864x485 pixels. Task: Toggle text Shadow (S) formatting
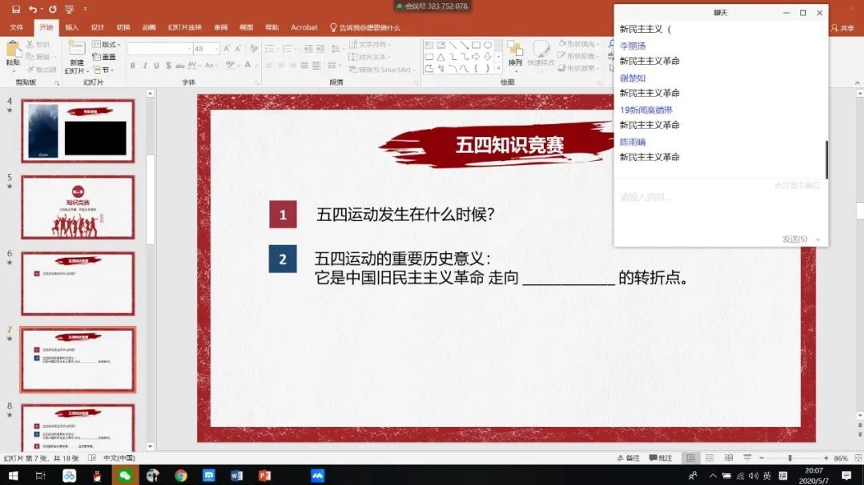[x=168, y=66]
